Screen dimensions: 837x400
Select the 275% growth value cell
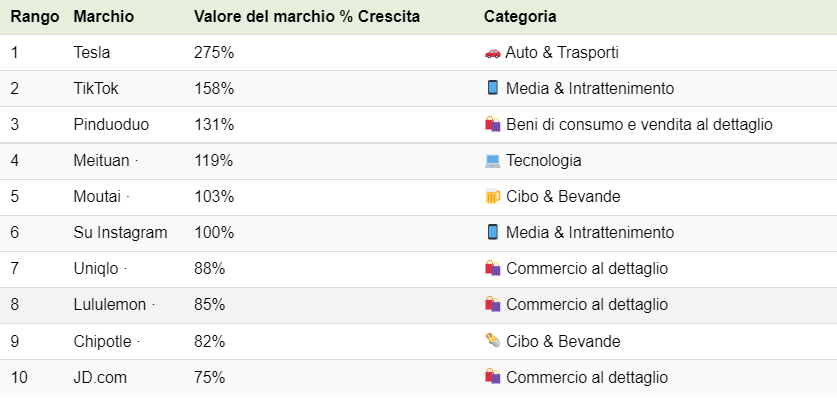(214, 52)
